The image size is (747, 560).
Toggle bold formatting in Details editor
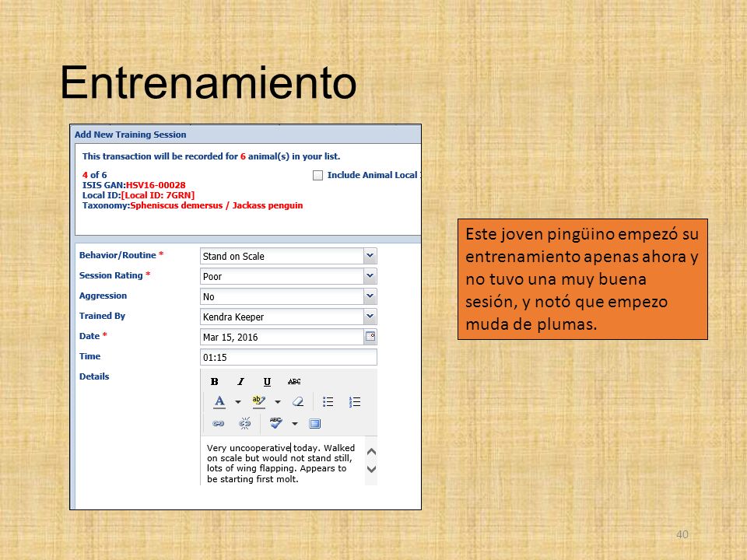coord(215,381)
